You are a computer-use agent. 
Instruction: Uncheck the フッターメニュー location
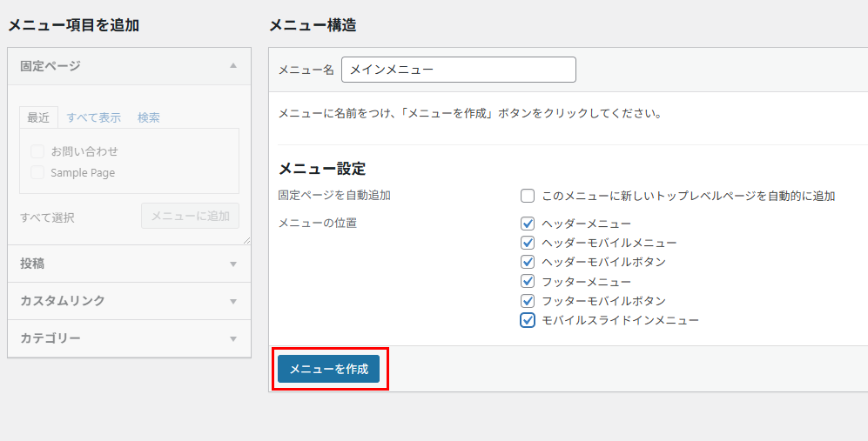[x=528, y=281]
